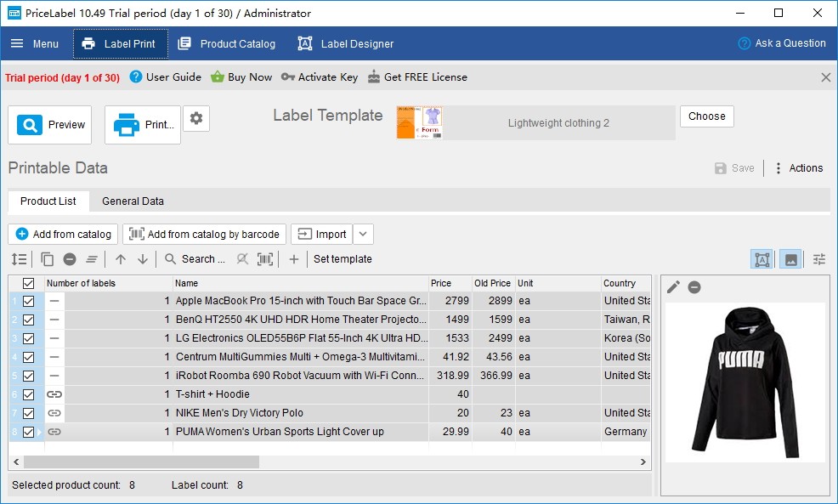Image resolution: width=838 pixels, height=504 pixels.
Task: Move selected row up
Action: click(121, 259)
